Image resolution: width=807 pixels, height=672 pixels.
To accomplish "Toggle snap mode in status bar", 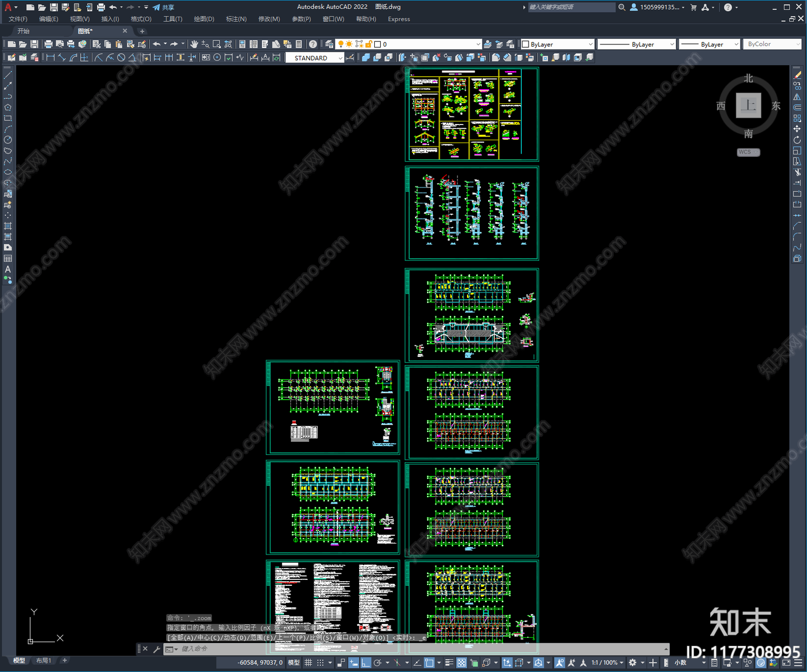I will (x=320, y=662).
